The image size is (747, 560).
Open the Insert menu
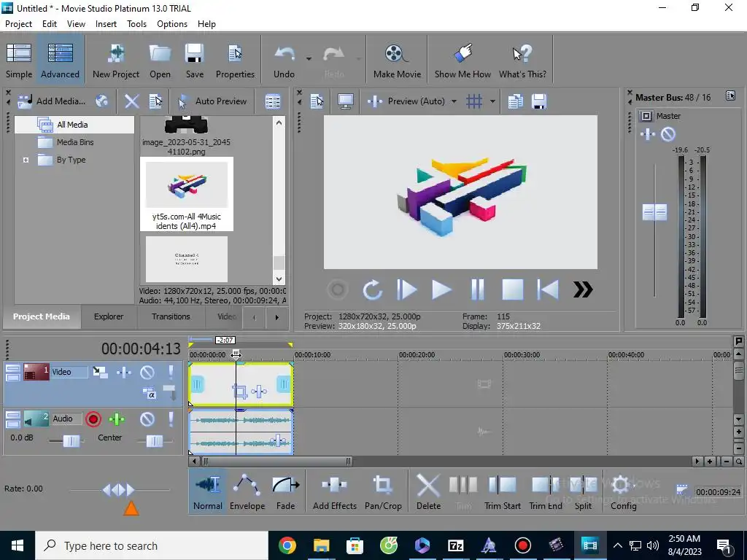point(106,24)
